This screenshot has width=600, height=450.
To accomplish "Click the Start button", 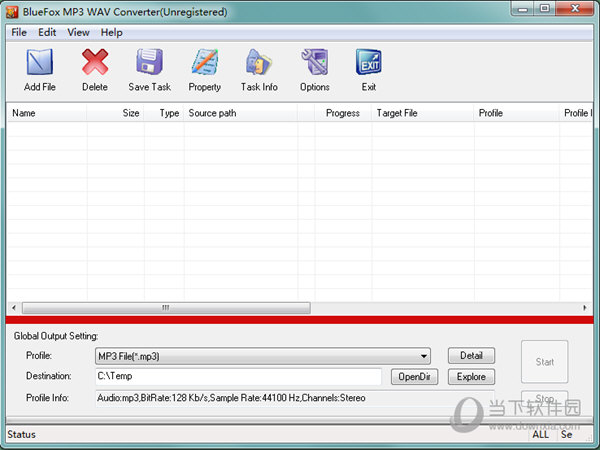I will tap(545, 362).
